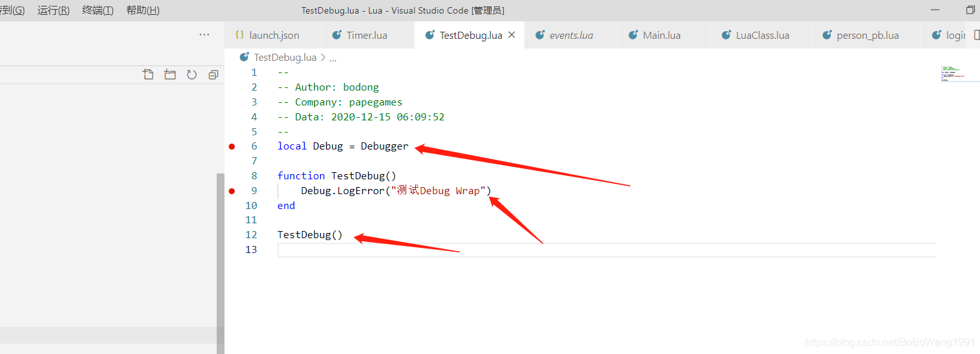Switch to the launch.json tab

point(274,35)
